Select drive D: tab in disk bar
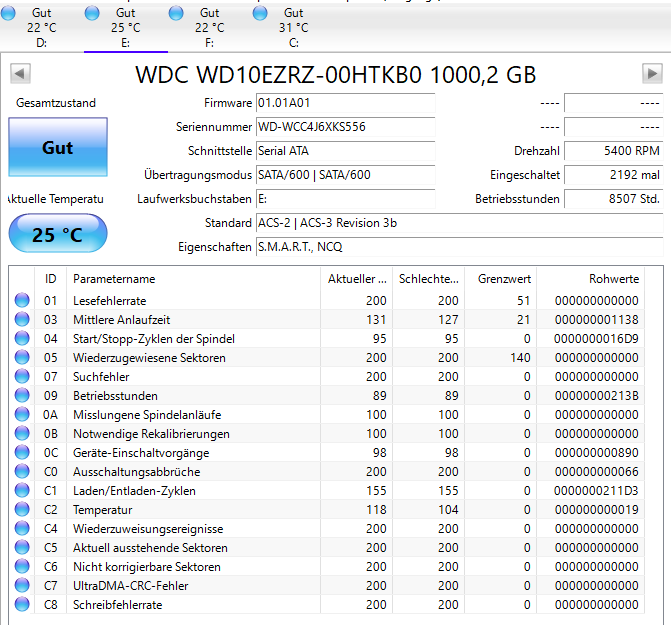The height and width of the screenshot is (625, 671). [42, 28]
